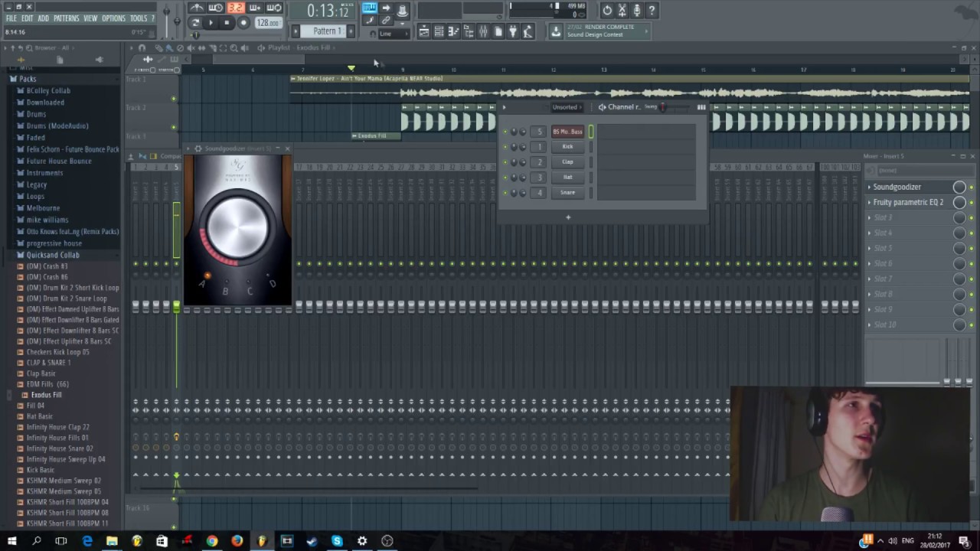
Task: Open the OPTIONS menu
Action: [x=113, y=18]
